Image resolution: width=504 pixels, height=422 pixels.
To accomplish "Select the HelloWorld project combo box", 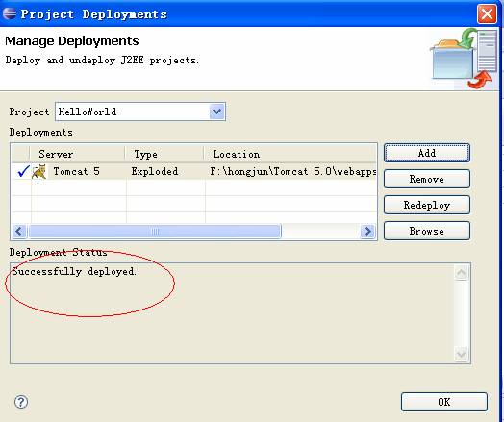I will point(140,112).
